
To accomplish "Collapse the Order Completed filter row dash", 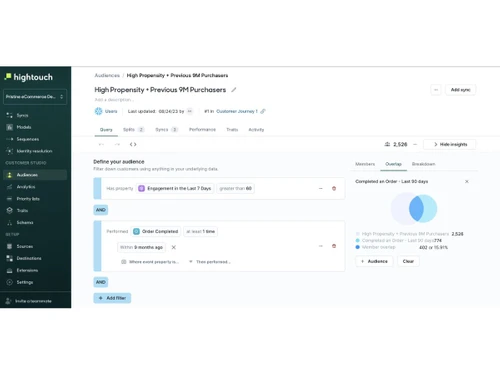I will 321,246.
